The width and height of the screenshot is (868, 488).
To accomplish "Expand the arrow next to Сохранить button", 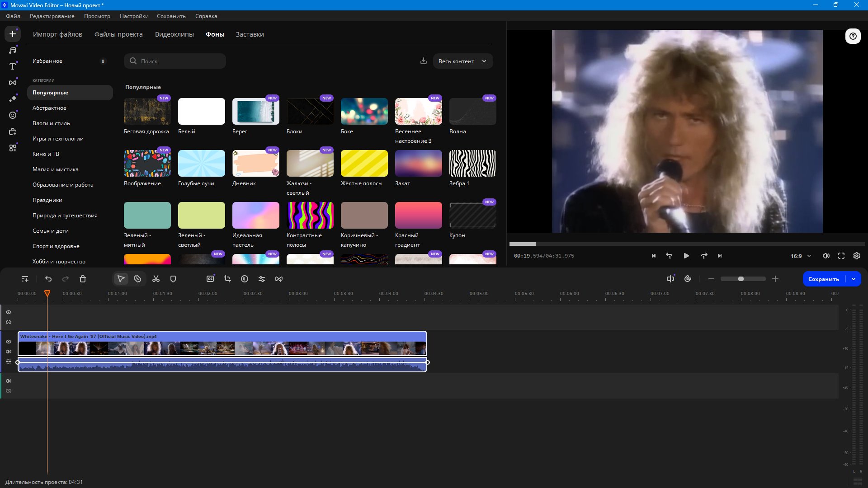I will click(x=854, y=279).
